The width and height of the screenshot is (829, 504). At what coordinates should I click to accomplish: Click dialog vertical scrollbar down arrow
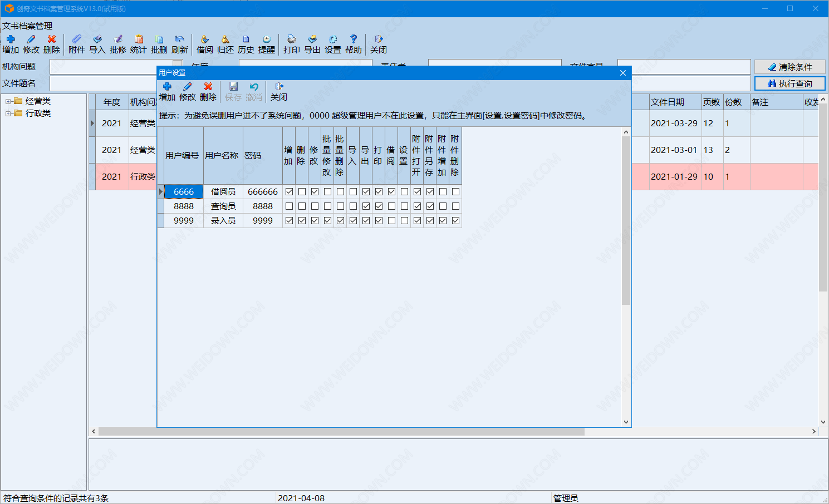coord(626,422)
